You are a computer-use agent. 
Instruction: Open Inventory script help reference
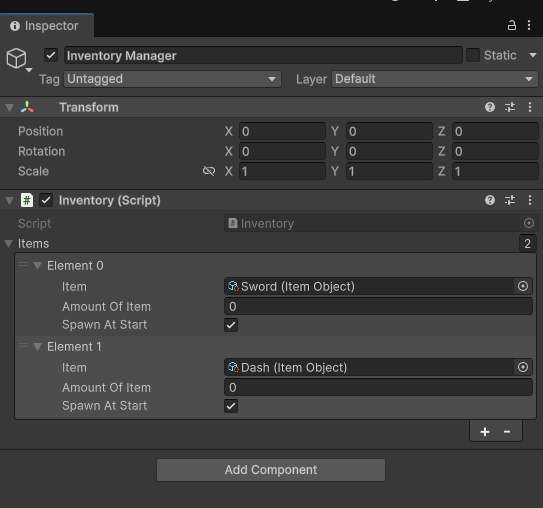coord(490,200)
